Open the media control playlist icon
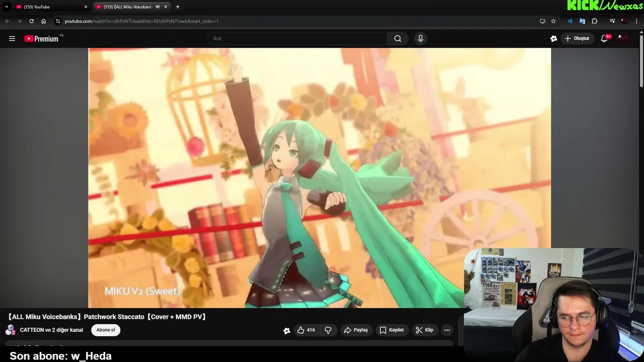The width and height of the screenshot is (644, 362). click(x=612, y=21)
